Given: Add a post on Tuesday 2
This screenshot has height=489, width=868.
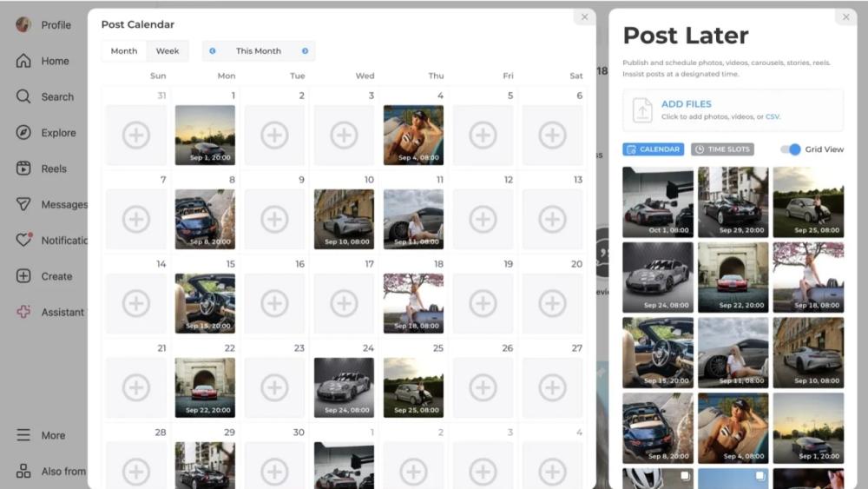Looking at the screenshot, I should pyautogui.click(x=274, y=135).
